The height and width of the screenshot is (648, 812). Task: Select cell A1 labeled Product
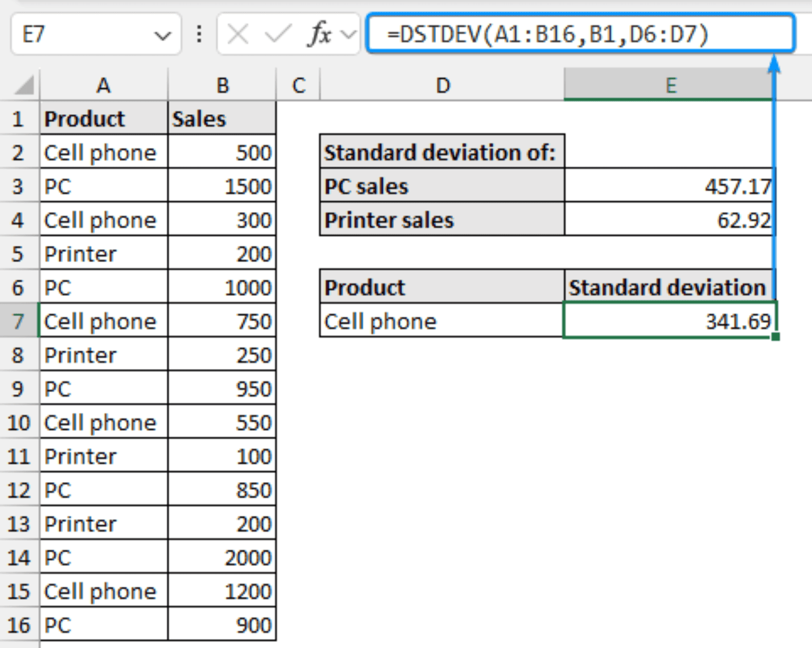pos(104,118)
